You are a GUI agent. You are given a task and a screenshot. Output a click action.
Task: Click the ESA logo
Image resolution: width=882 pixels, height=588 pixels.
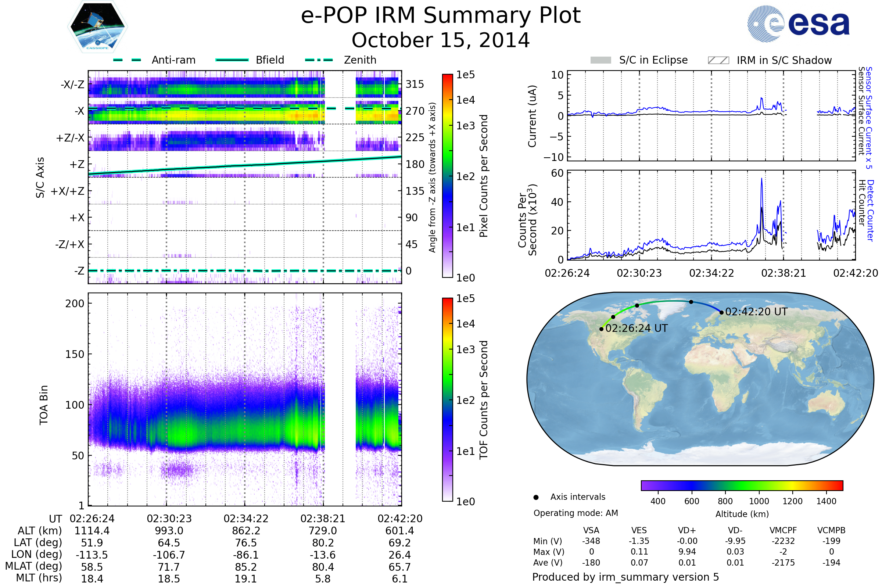799,24
